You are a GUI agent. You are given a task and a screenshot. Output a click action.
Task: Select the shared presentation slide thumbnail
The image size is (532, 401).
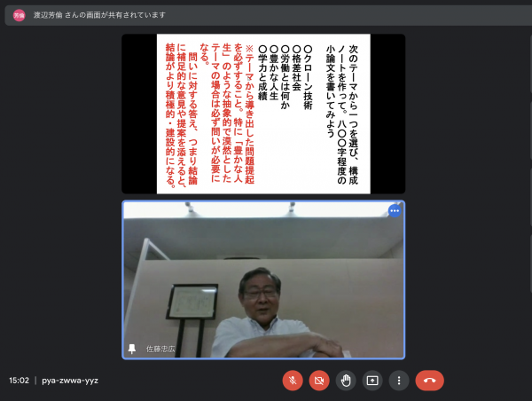pyautogui.click(x=263, y=114)
